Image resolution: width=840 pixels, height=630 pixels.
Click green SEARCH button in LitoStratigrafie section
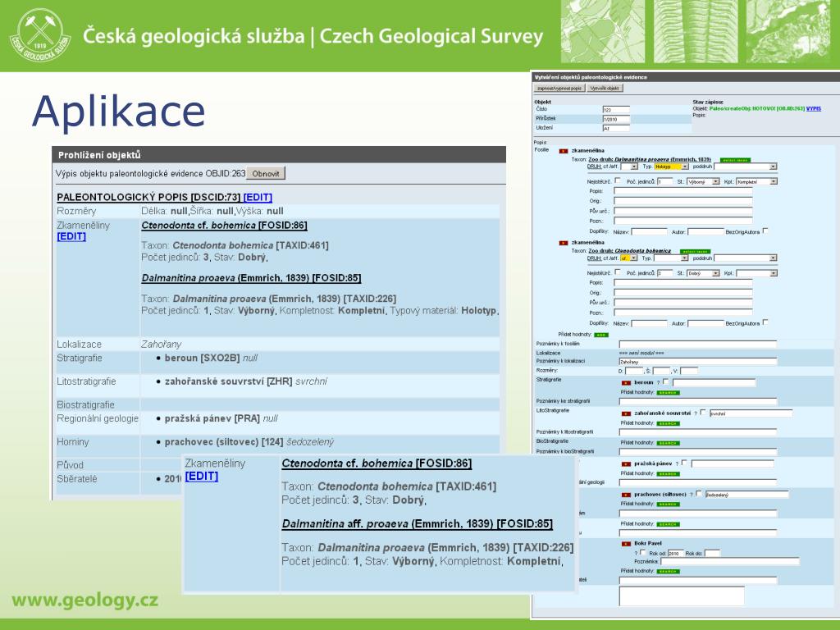[x=668, y=423]
